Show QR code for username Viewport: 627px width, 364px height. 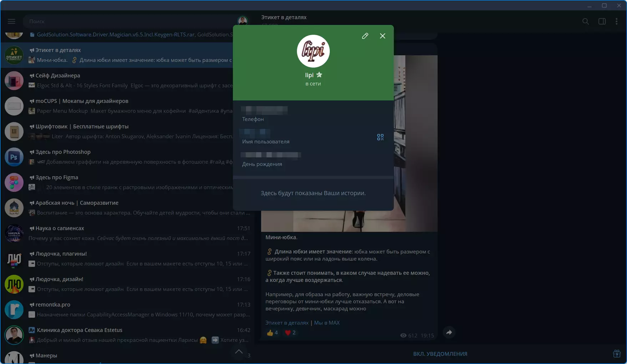tap(380, 137)
